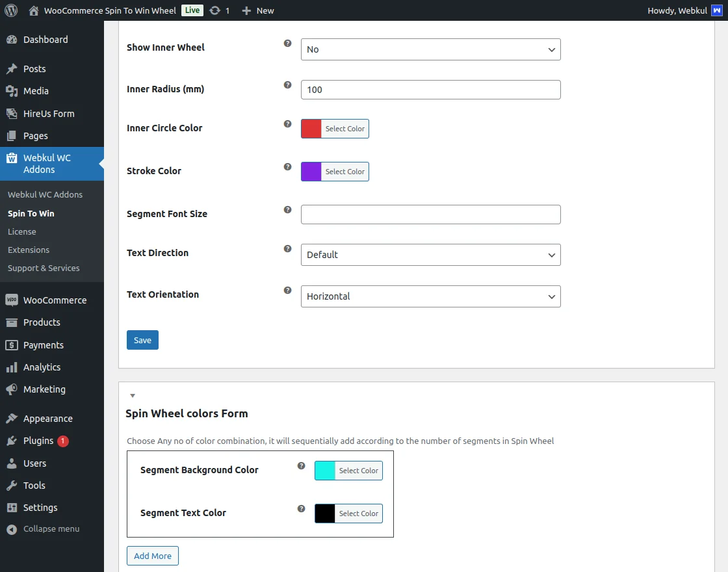Go to the Plugins menu

pyautogui.click(x=38, y=441)
